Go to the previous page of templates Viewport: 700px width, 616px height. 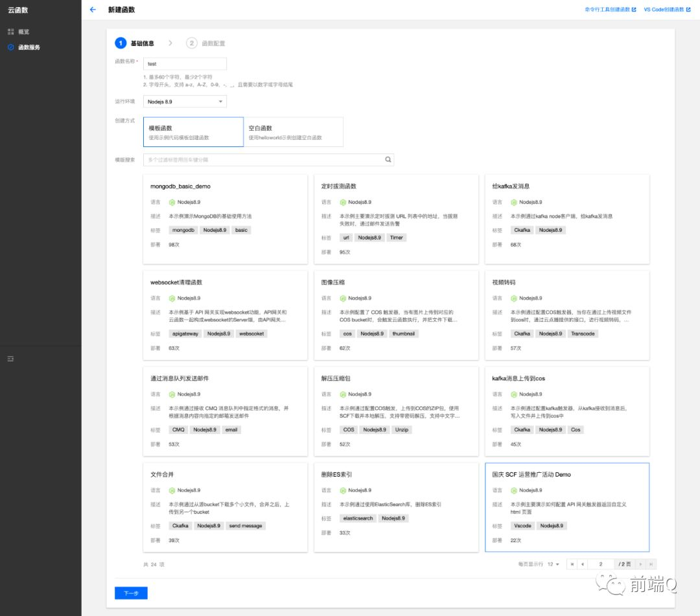point(583,564)
